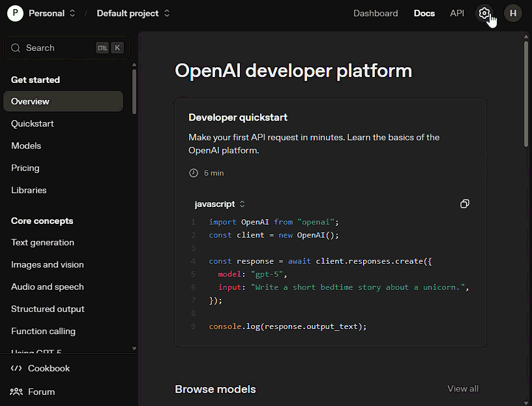This screenshot has width=532, height=406.
Task: Go to the Quickstart page
Action: 33,123
